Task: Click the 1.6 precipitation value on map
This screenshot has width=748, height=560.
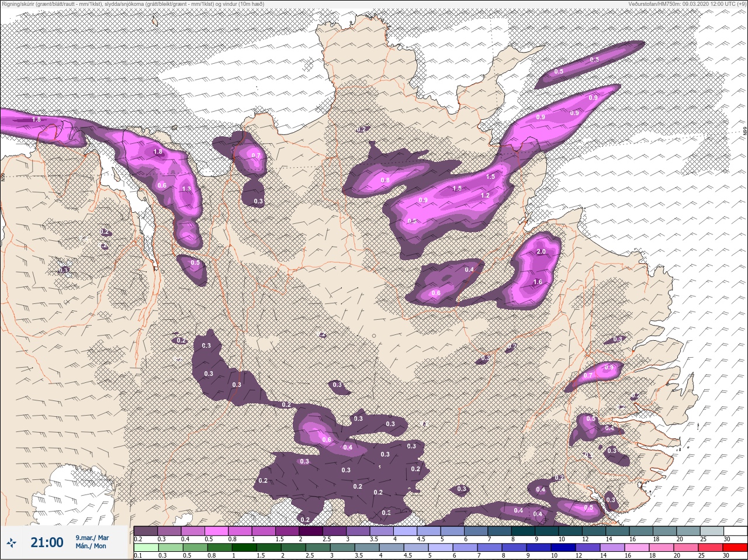Action: click(538, 282)
